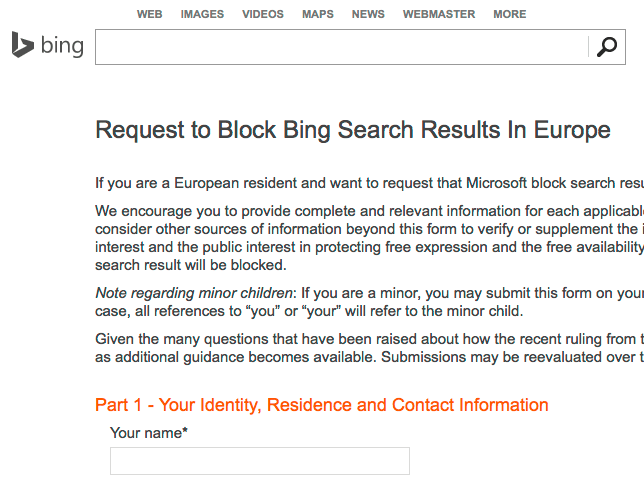Click the "bing" wordmark text
The width and height of the screenshot is (644, 478).
[62, 46]
